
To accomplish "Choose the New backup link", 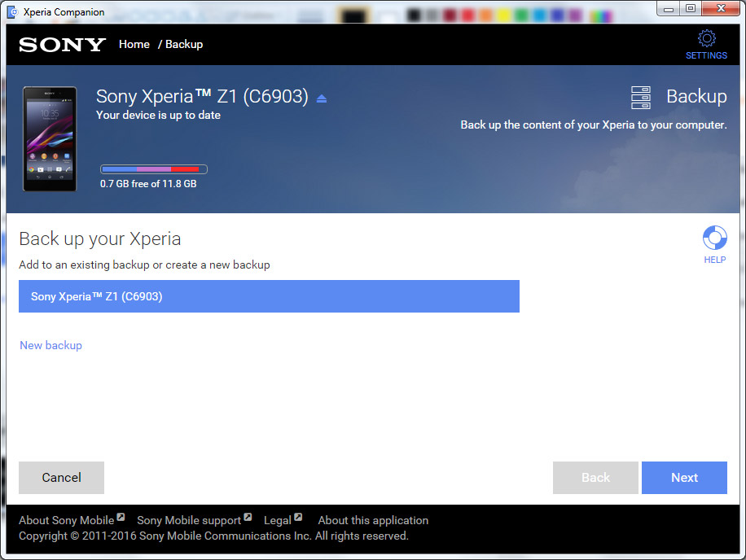I will (51, 346).
